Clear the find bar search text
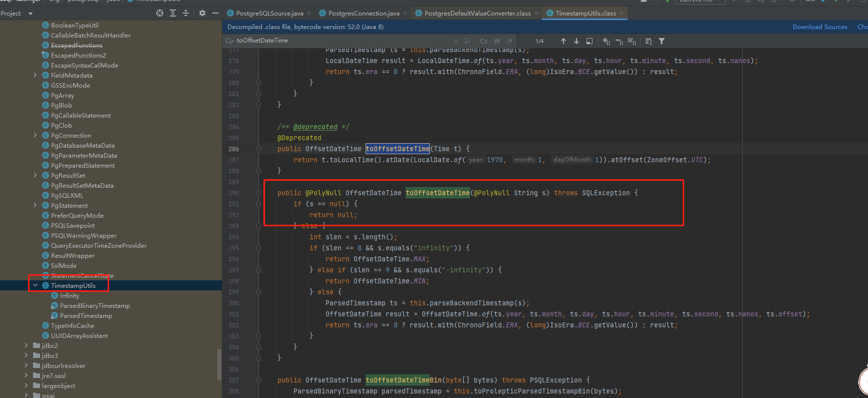The width and height of the screenshot is (868, 398). (x=456, y=41)
